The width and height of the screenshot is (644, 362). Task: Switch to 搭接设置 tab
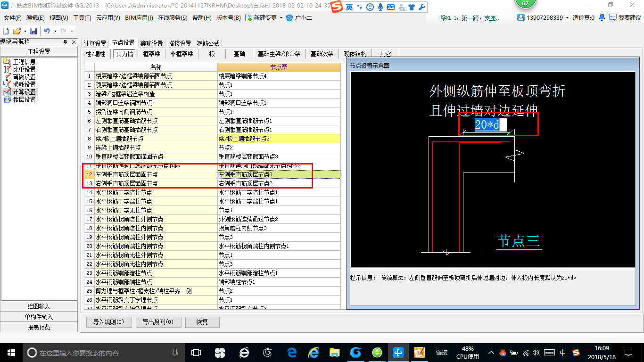pyautogui.click(x=180, y=43)
